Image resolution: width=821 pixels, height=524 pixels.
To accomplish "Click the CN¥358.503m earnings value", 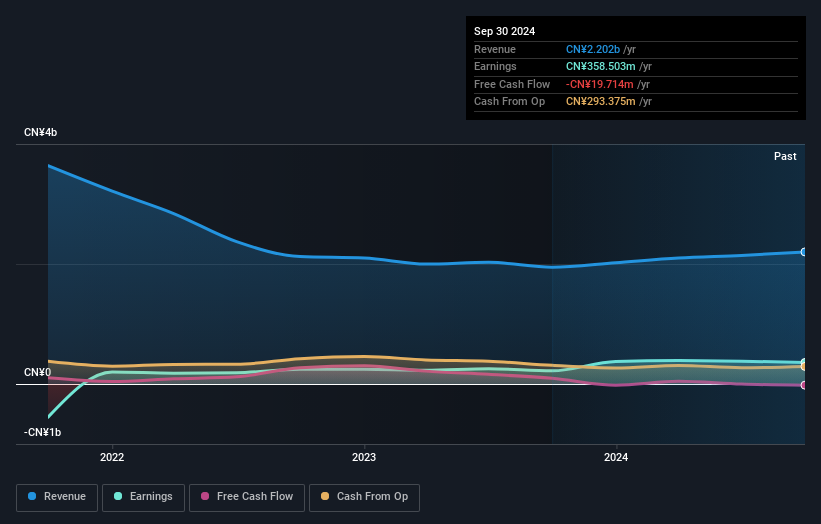I will (x=601, y=66).
